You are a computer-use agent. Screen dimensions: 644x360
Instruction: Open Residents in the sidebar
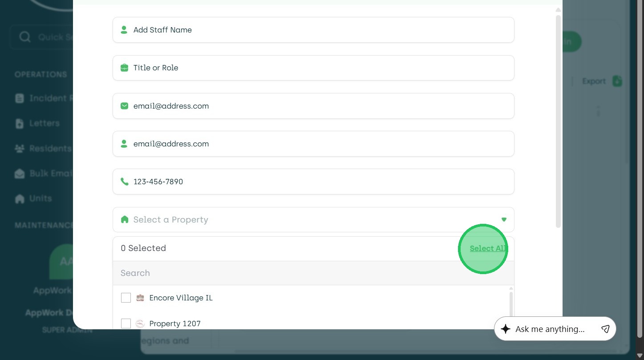(43, 148)
